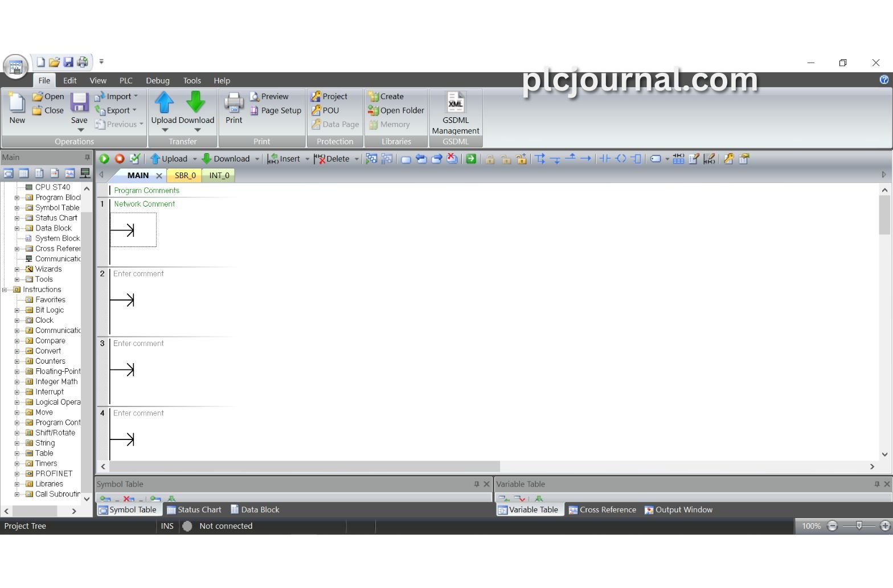Click the green Go To icon

471,159
